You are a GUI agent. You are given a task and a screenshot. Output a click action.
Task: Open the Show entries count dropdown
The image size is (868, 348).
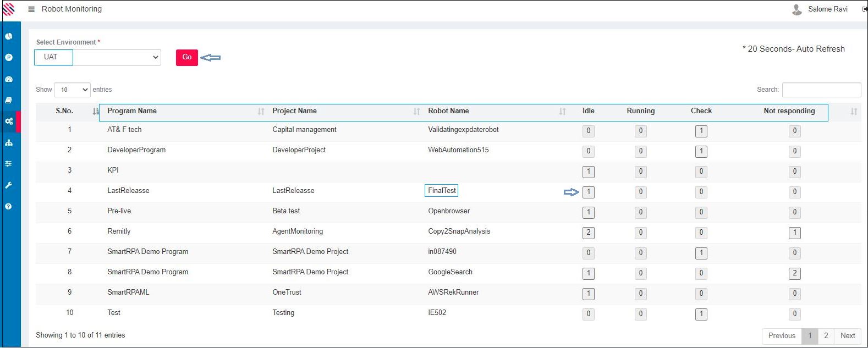coord(72,90)
